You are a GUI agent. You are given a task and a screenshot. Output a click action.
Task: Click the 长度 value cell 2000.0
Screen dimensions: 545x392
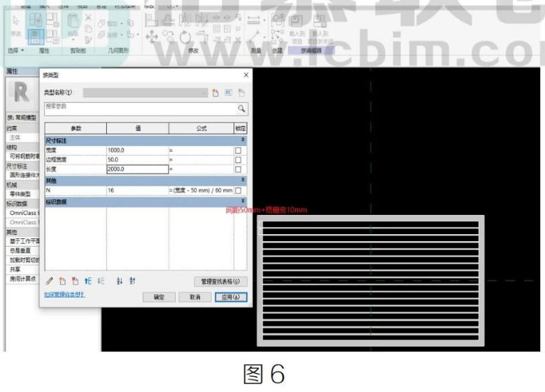(138, 169)
